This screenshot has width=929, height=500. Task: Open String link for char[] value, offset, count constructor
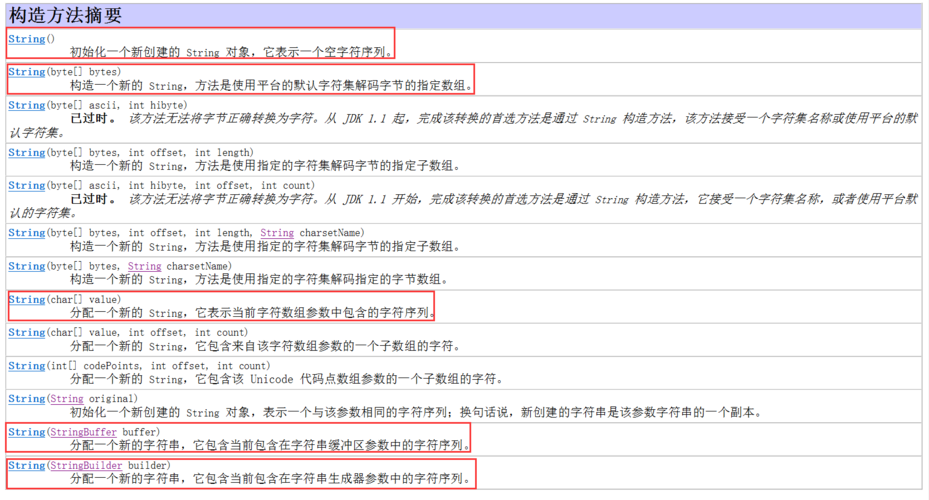(27, 333)
